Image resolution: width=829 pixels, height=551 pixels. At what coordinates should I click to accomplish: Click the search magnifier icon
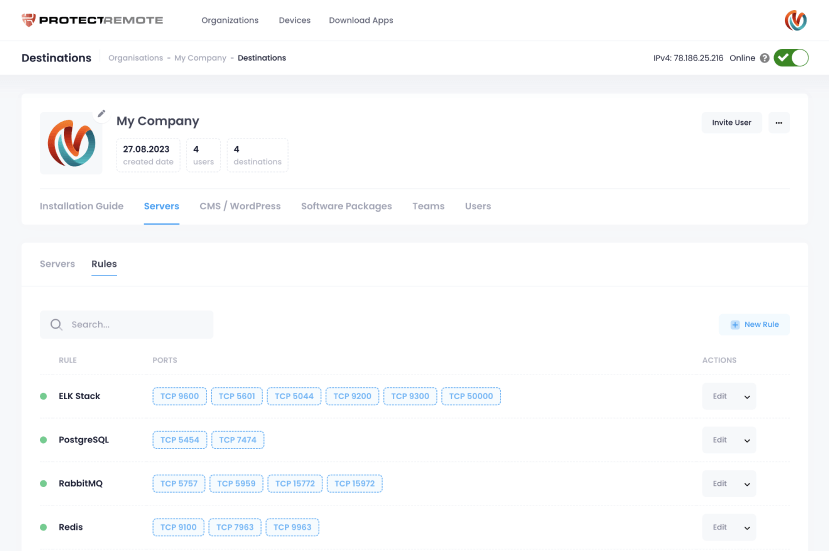[57, 325]
